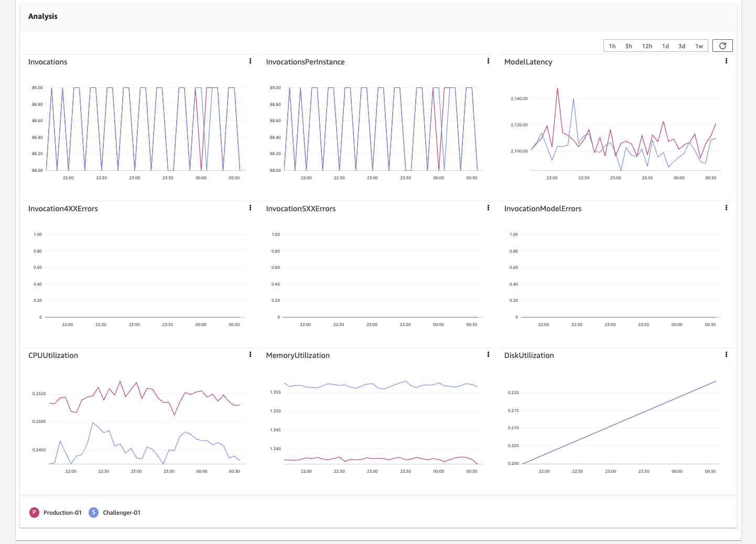Click the Production-01 'P' badge
This screenshot has width=756, height=544.
34,512
